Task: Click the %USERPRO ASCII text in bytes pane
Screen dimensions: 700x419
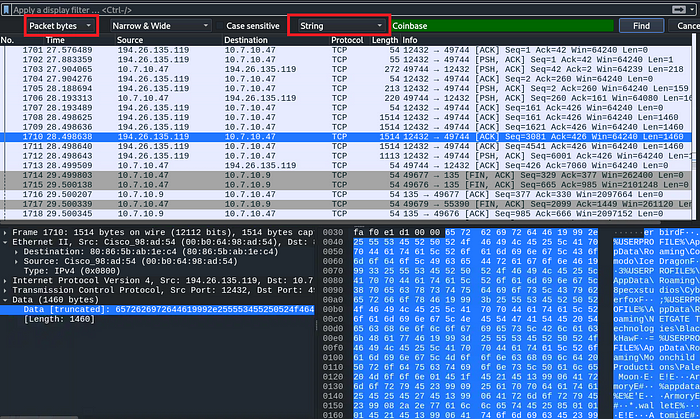Action: click(633, 242)
